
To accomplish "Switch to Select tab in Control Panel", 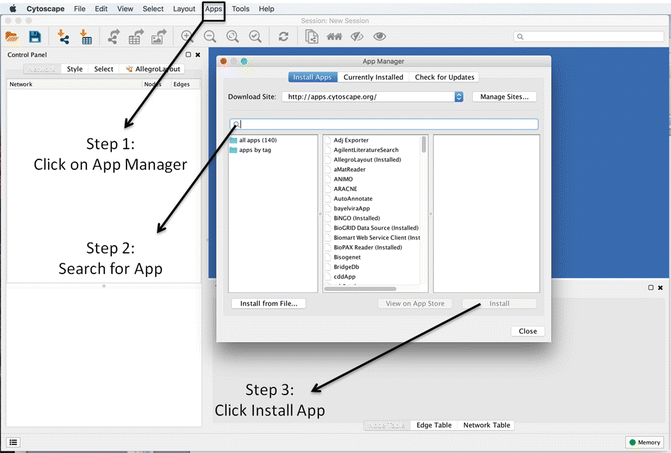I will pos(104,69).
